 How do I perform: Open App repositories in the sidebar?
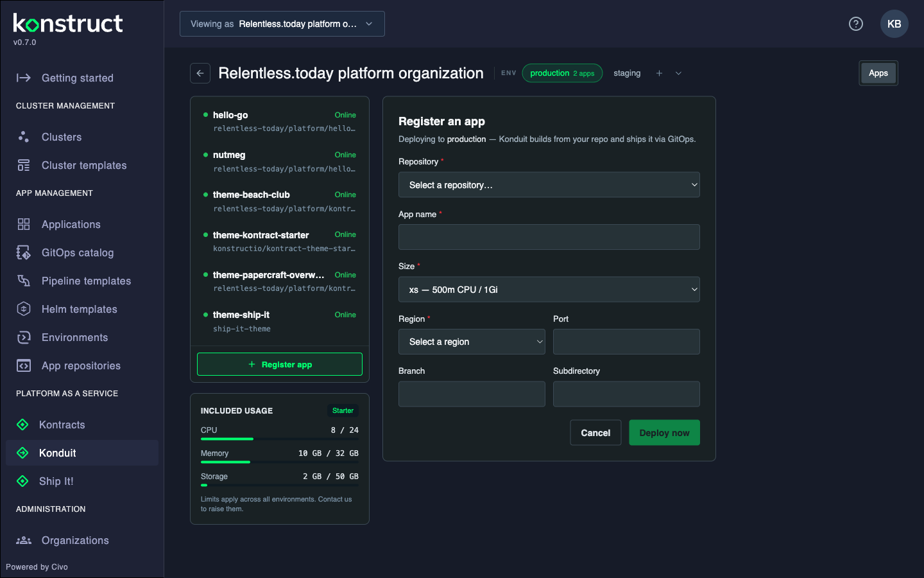tap(82, 365)
